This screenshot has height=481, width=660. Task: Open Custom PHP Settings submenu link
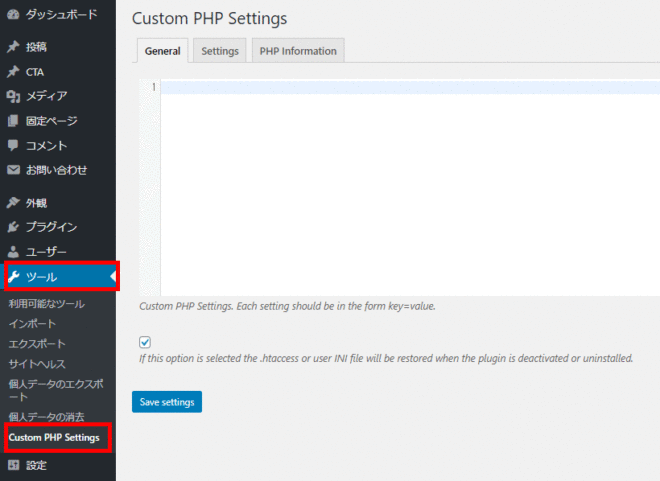point(54,438)
